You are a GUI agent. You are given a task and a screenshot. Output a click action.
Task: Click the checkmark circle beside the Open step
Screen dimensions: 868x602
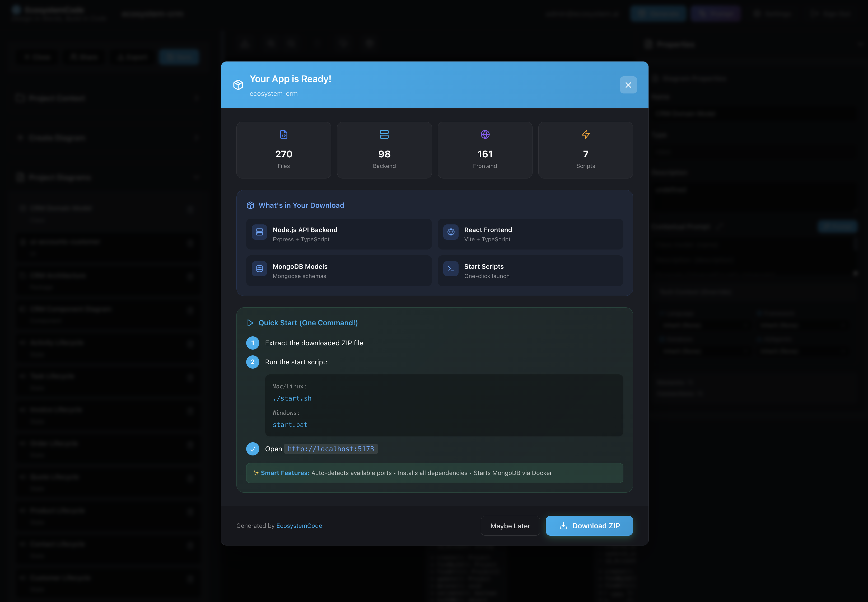click(253, 449)
